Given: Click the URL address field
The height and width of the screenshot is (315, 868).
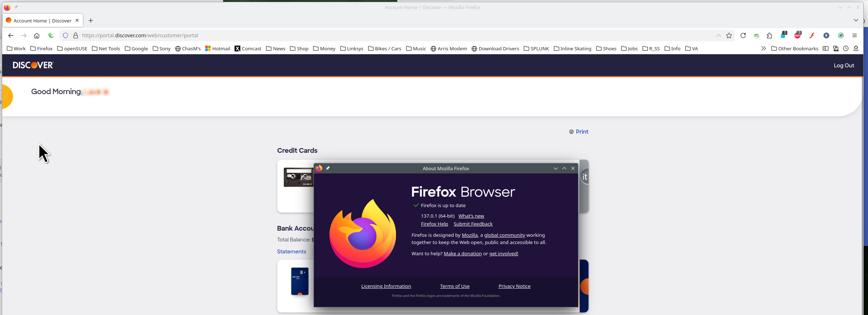Looking at the screenshot, I should tap(396, 35).
